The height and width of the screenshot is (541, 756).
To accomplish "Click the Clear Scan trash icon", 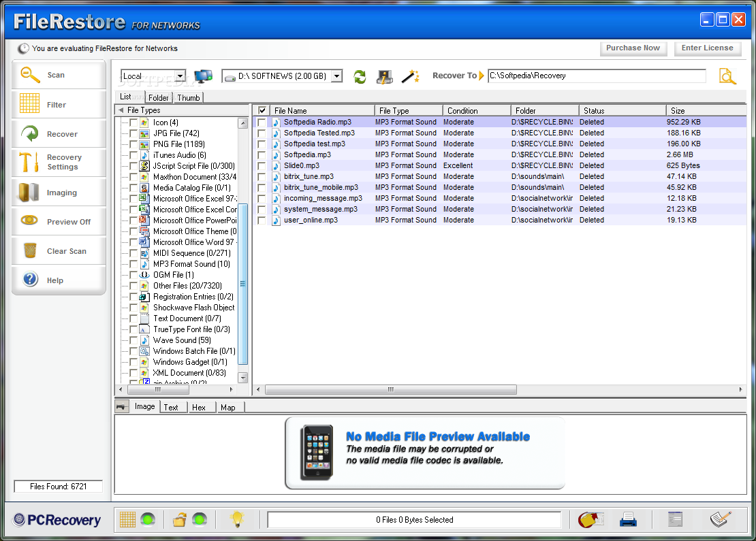I will click(30, 250).
